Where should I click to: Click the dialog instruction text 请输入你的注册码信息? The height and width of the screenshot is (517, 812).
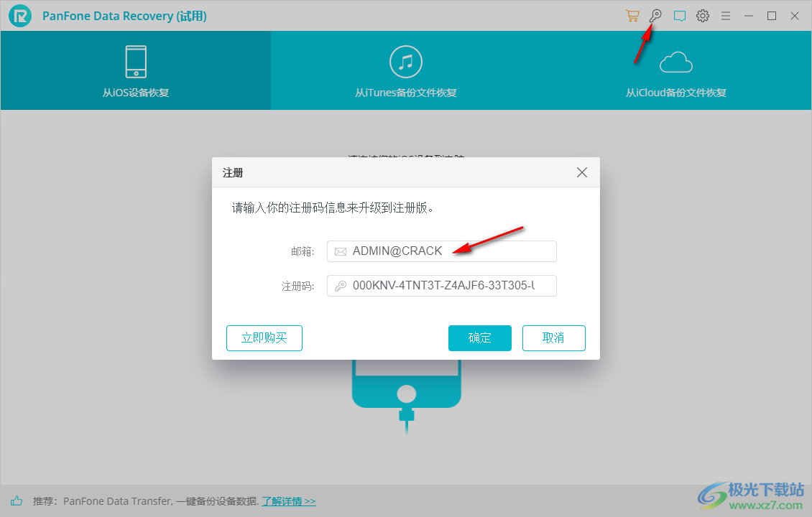(333, 208)
